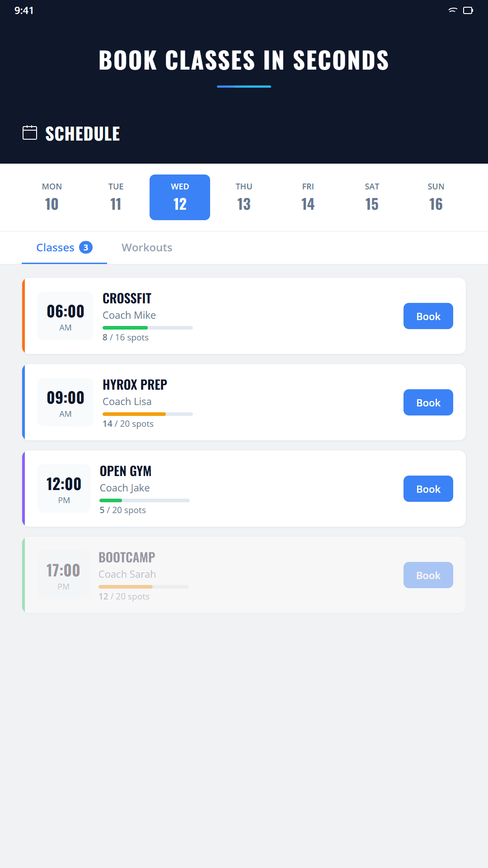Click the 09:00 AM time block for Hyrox Prep
488x868 pixels.
click(65, 402)
